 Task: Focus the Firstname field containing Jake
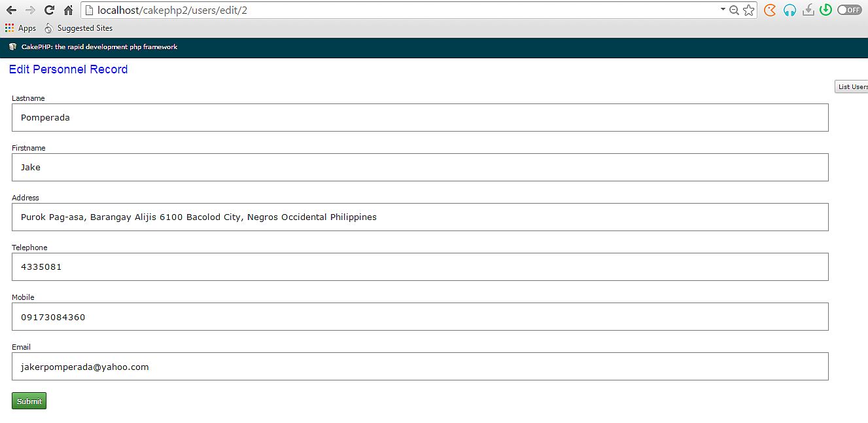[x=420, y=168]
